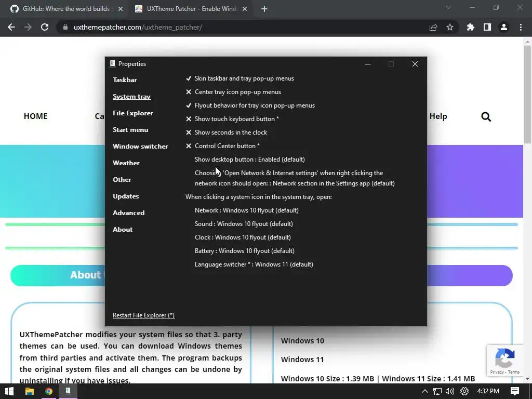Click Restart File Explorer link
Screen dimensions: 532x399
[143, 315]
